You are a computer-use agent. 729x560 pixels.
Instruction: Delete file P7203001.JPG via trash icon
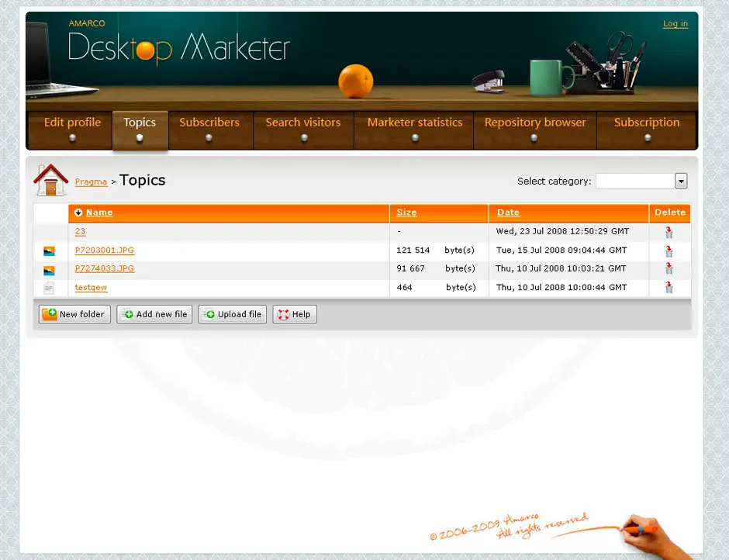tap(669, 251)
